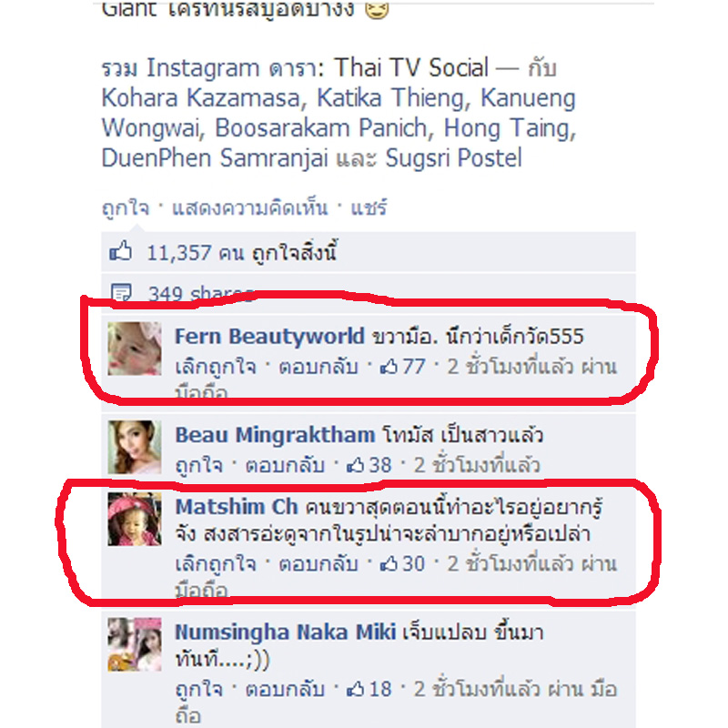The image size is (728, 728).
Task: Click แสดงความคิดเห็น to comment on post
Action: coord(249,208)
